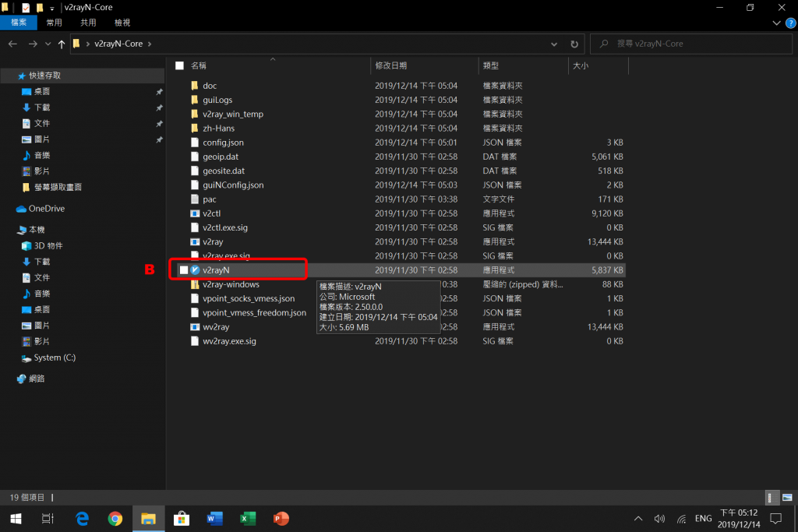Open the volume control in system tray
This screenshot has width=798, height=532.
coord(659,519)
